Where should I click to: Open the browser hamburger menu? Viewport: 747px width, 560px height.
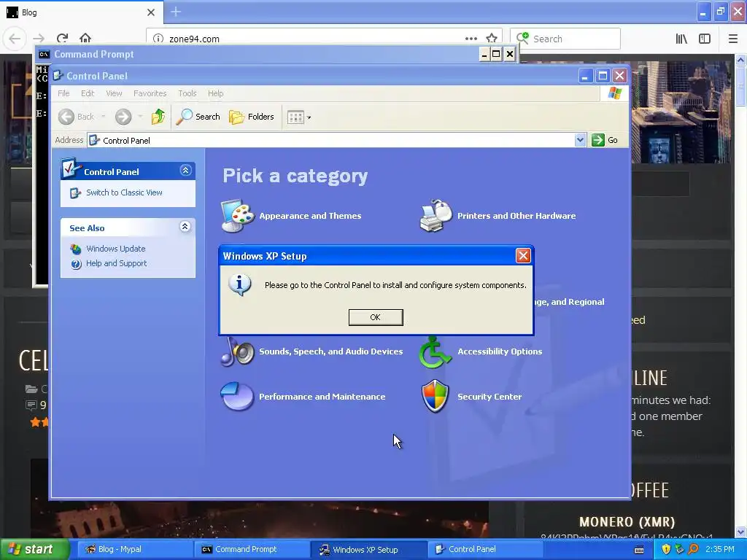click(x=732, y=39)
